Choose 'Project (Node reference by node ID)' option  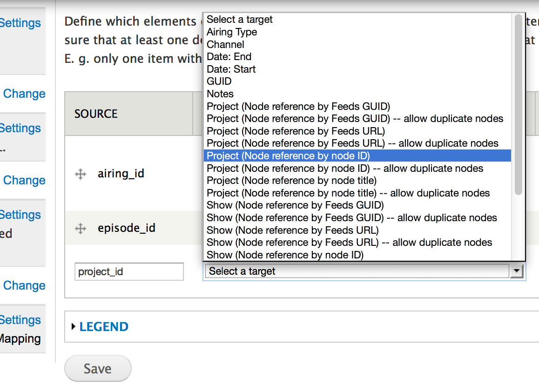pos(288,156)
